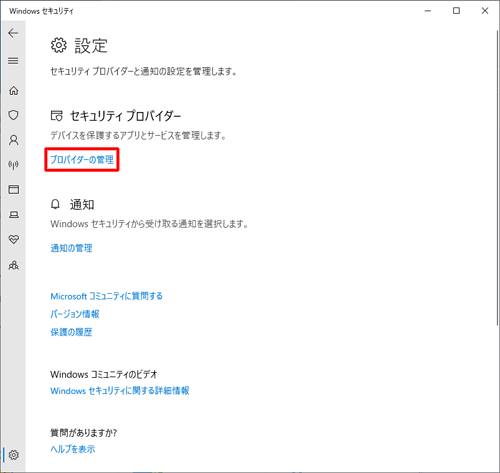Click the 通知 section heading
The height and width of the screenshot is (473, 500).
tap(82, 204)
